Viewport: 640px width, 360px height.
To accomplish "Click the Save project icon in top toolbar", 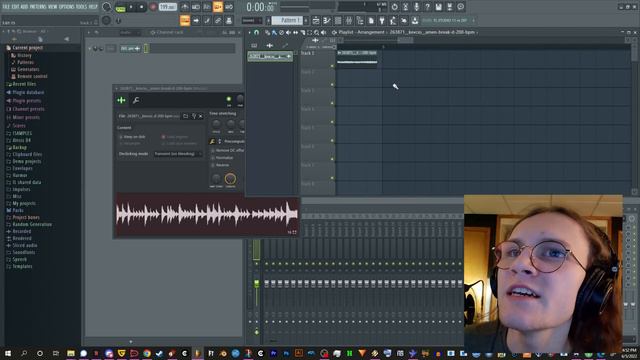I will (x=438, y=7).
